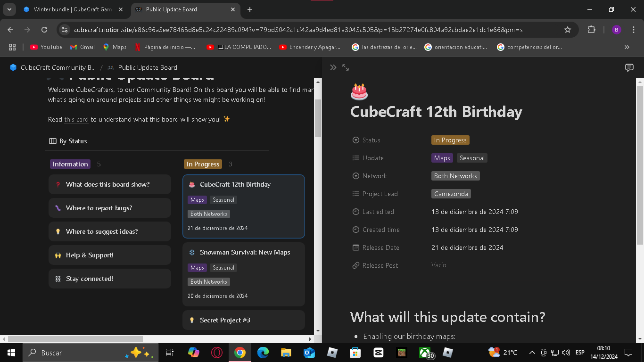Open Netflix Página de inicio bookmark

(x=165, y=47)
